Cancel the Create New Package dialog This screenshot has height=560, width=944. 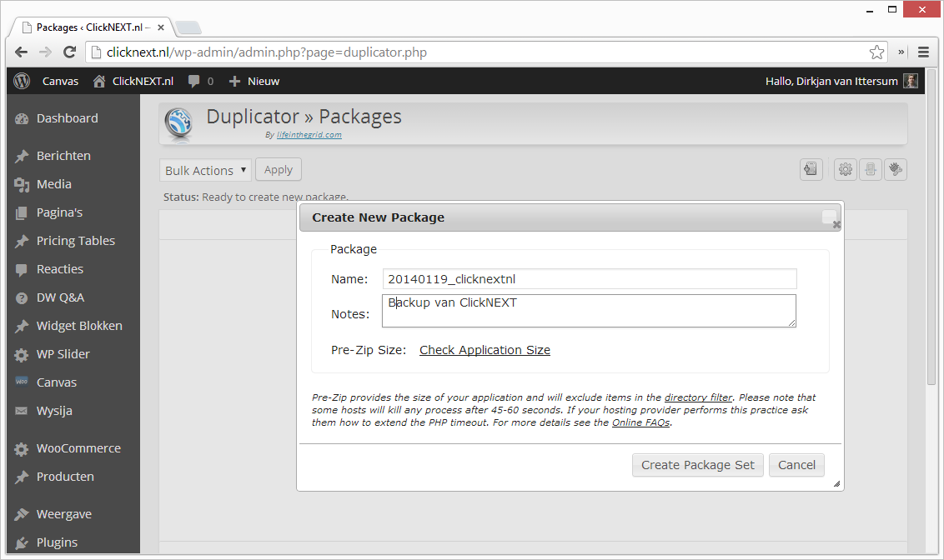(796, 465)
